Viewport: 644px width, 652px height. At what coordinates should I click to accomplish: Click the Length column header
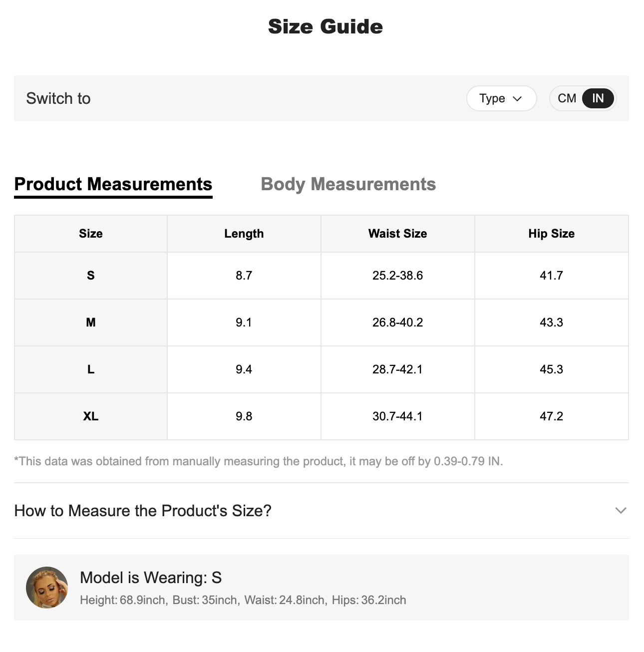pyautogui.click(x=244, y=234)
